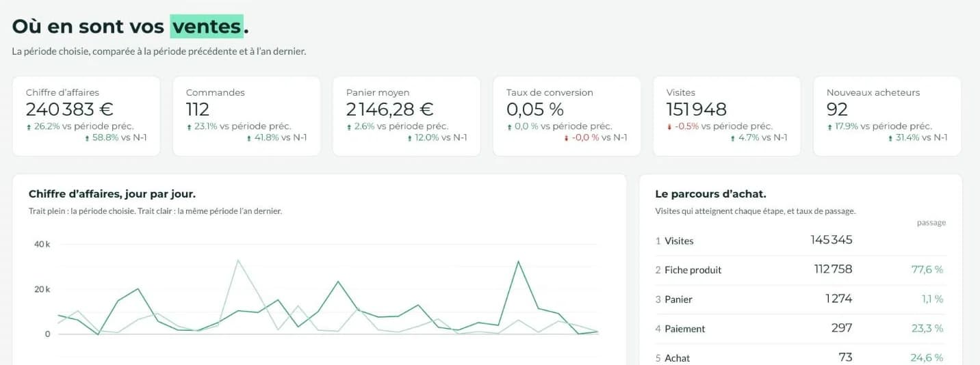Click the "0,05 %" conversion rate value
This screenshot has height=365, width=980.
pos(535,109)
